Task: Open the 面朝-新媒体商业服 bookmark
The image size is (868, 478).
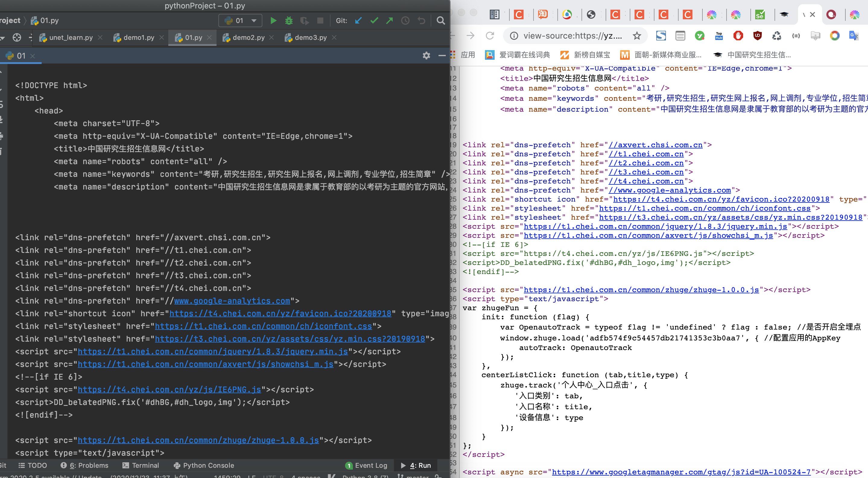Action: [661, 55]
